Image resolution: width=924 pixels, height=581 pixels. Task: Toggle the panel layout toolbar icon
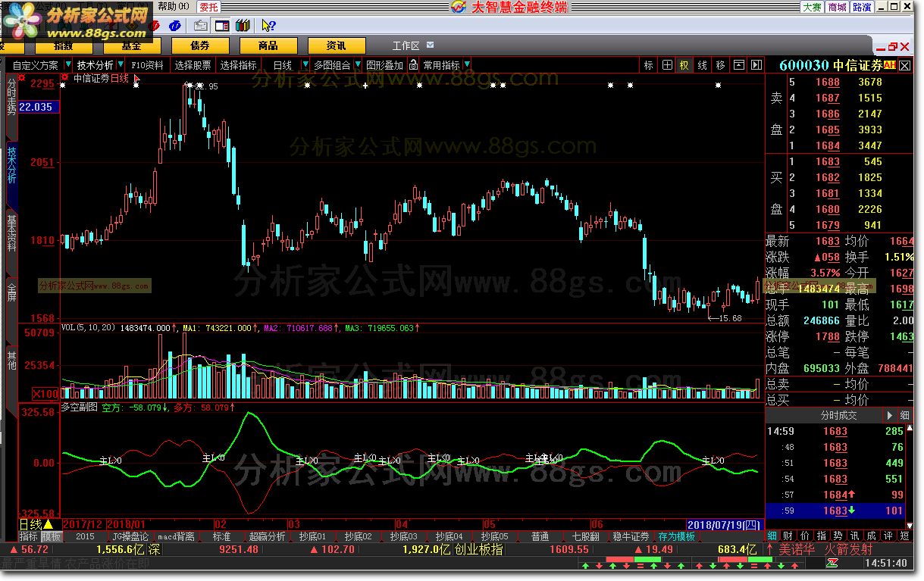(222, 26)
